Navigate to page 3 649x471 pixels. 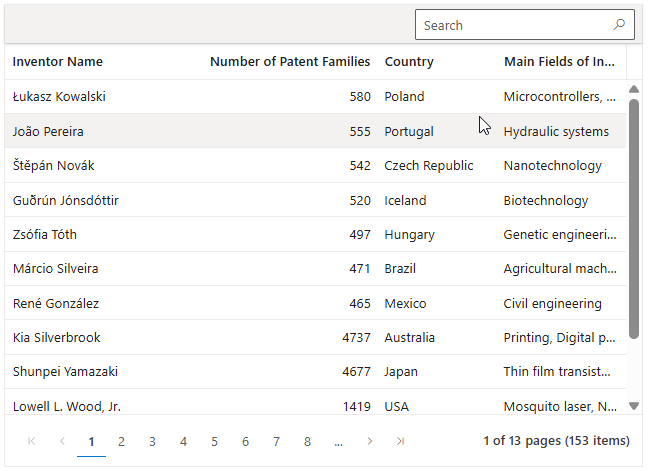pyautogui.click(x=152, y=441)
